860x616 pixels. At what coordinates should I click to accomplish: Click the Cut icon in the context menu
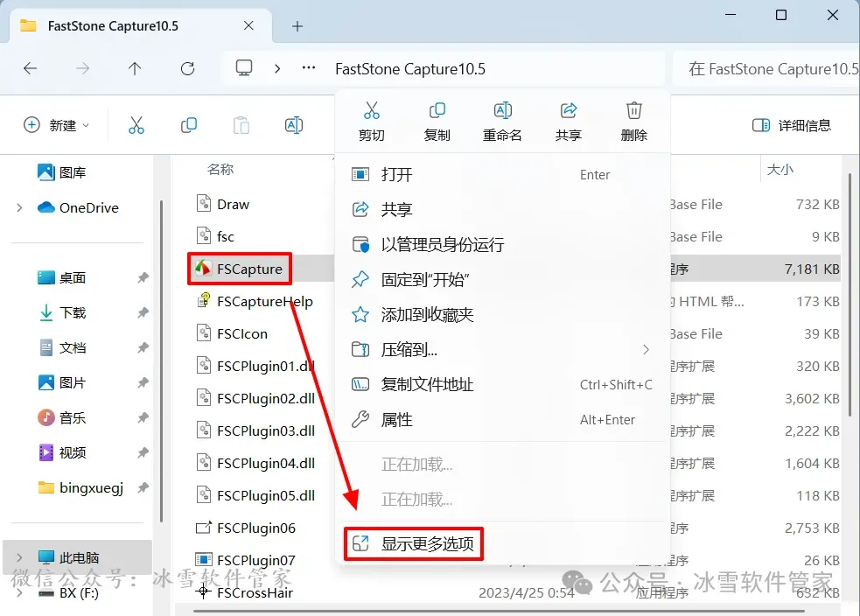tap(371, 111)
